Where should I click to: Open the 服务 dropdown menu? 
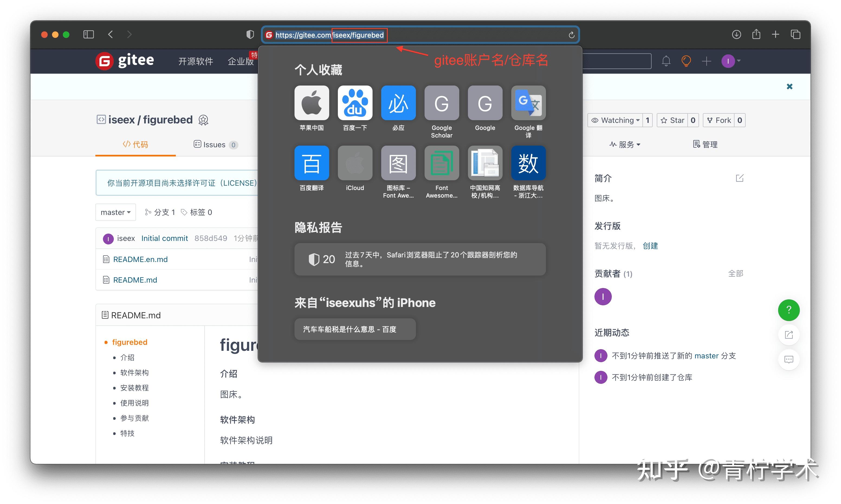[x=625, y=144]
